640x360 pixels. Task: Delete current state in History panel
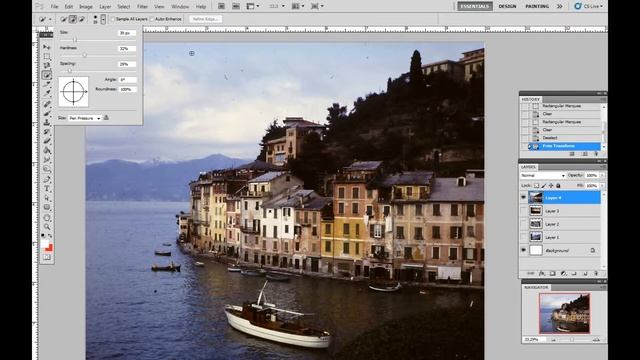(x=596, y=154)
